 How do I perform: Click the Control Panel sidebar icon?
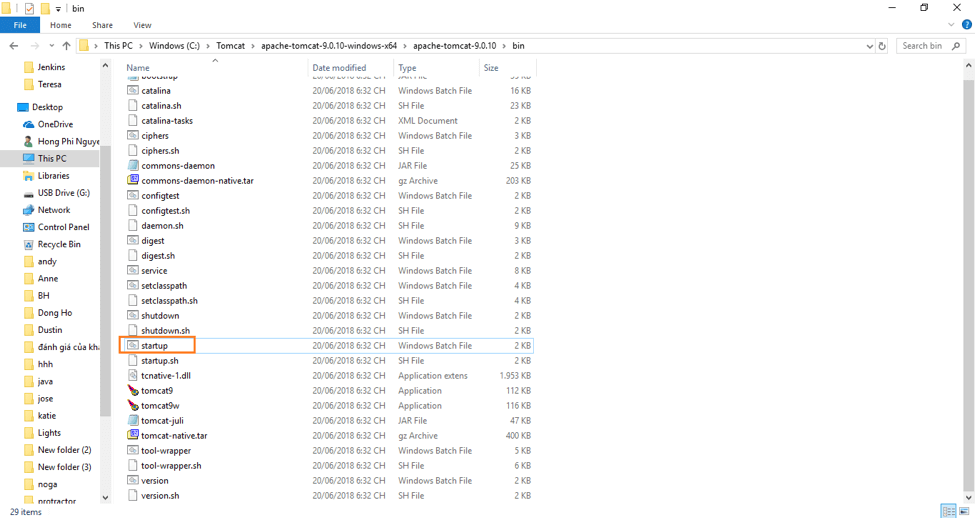28,228
